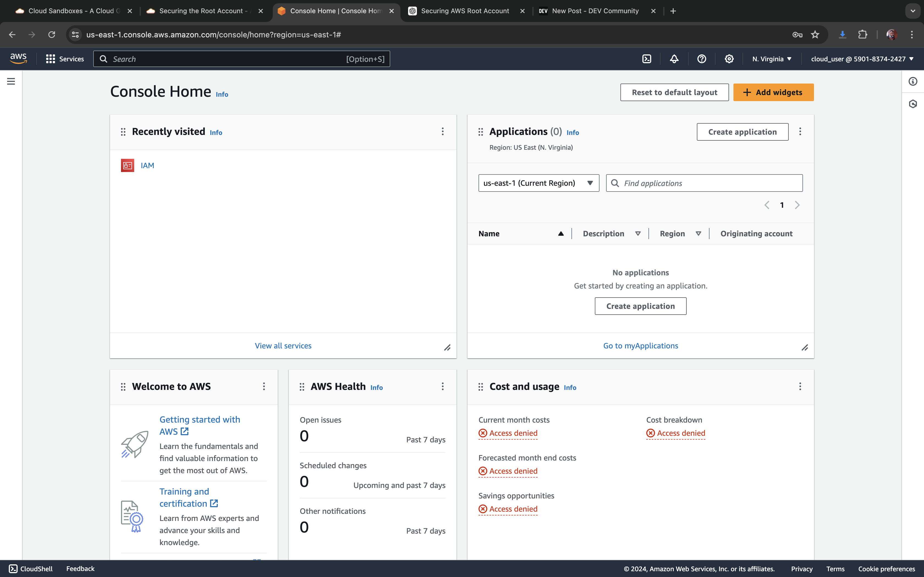Open the help question mark menu
924x577 pixels.
click(702, 59)
